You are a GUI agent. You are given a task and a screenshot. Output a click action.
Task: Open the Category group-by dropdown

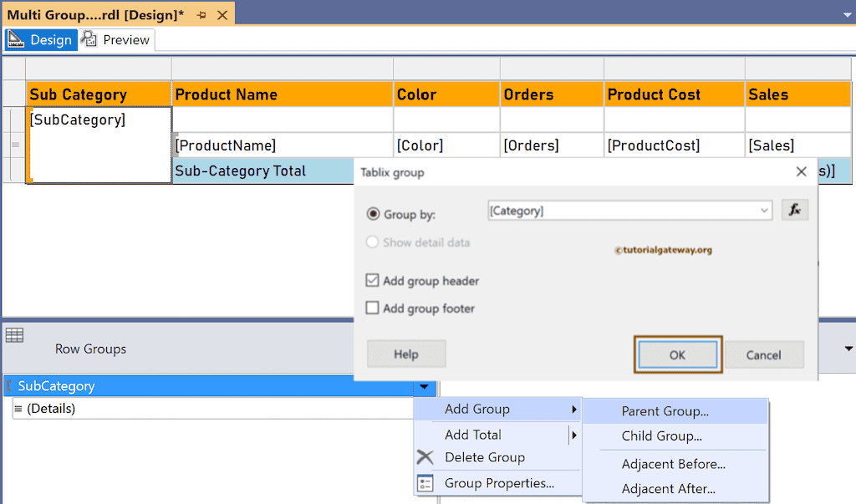(x=764, y=211)
